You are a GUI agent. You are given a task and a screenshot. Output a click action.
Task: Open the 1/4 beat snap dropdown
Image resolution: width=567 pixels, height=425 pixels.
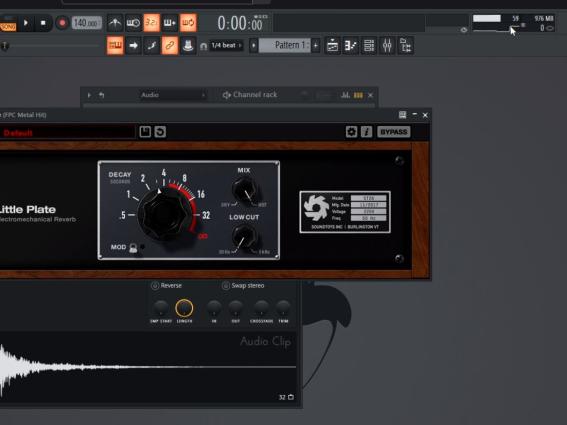[226, 46]
